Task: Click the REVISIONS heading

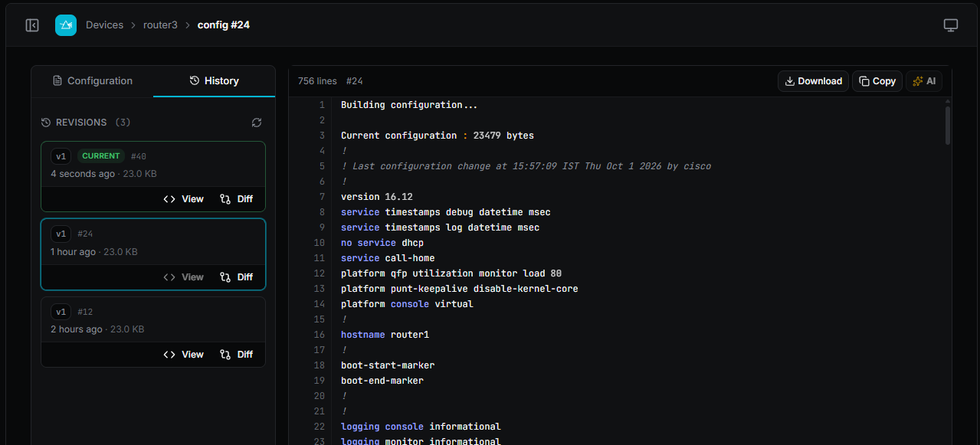Action: pos(81,123)
